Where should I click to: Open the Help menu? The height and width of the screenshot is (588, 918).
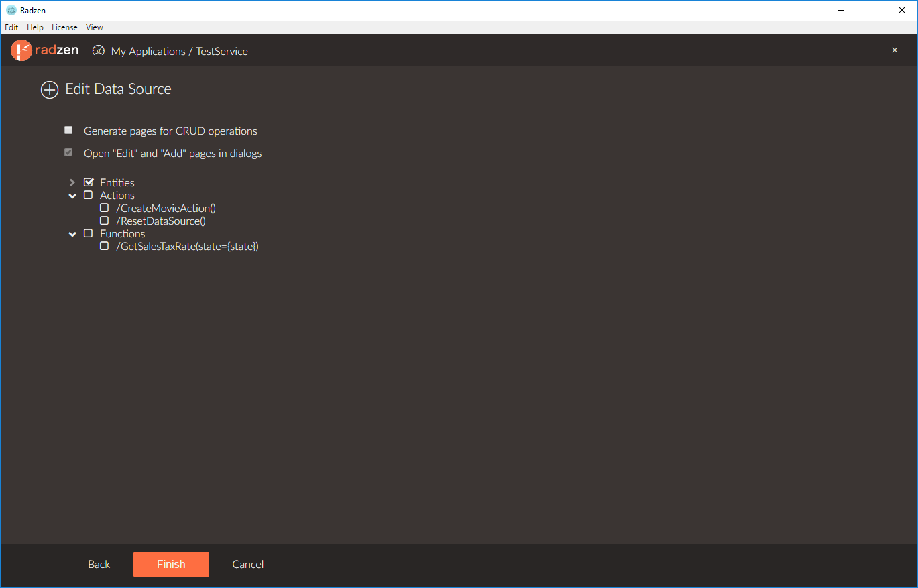(x=35, y=27)
